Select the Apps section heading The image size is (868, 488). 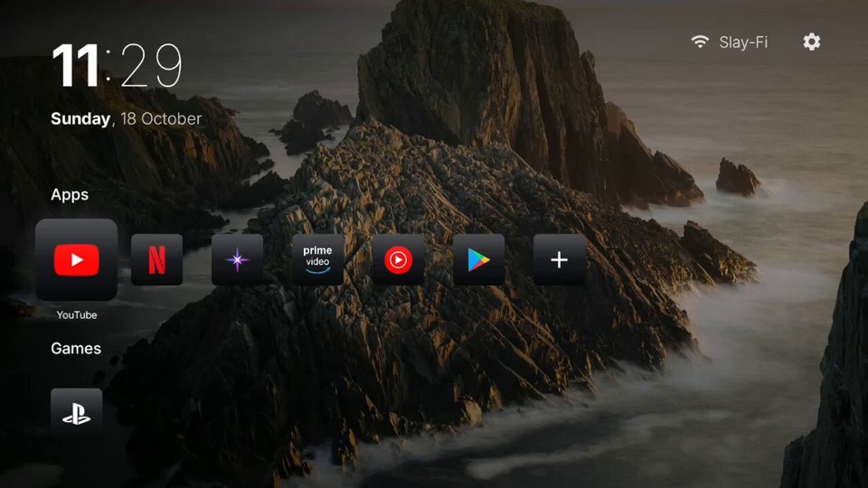(x=70, y=195)
